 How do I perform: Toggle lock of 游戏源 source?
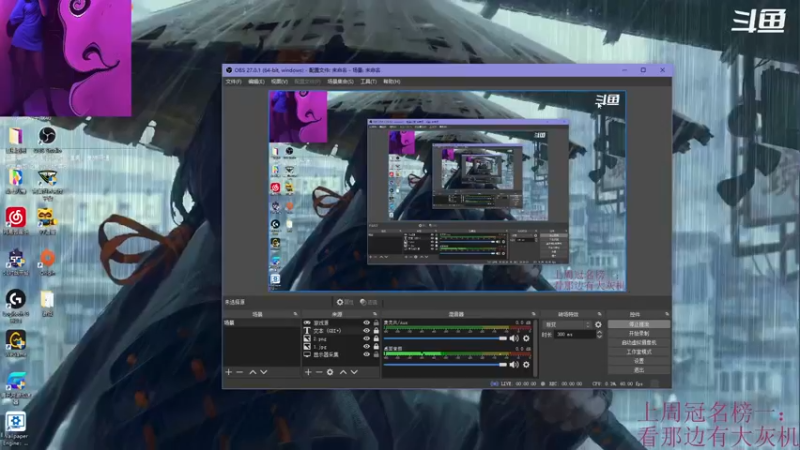click(376, 323)
